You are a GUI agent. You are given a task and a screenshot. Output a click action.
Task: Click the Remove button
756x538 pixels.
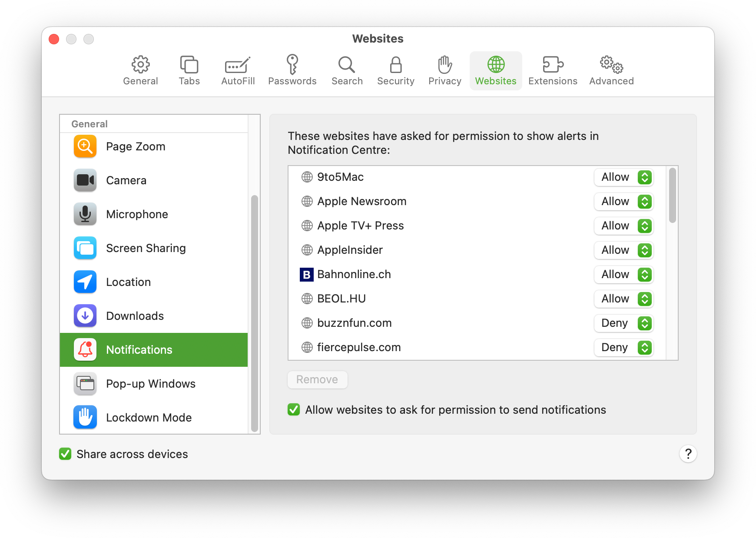tap(317, 379)
